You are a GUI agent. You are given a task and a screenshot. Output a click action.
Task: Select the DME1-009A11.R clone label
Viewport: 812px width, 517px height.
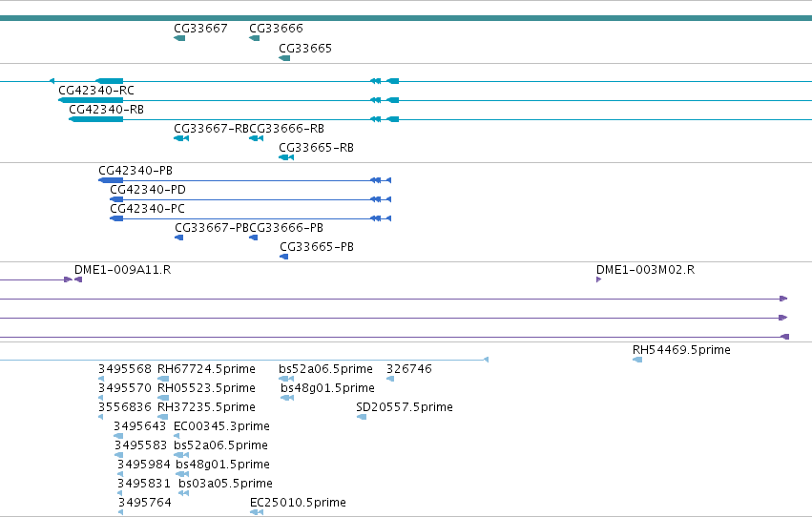[122, 270]
